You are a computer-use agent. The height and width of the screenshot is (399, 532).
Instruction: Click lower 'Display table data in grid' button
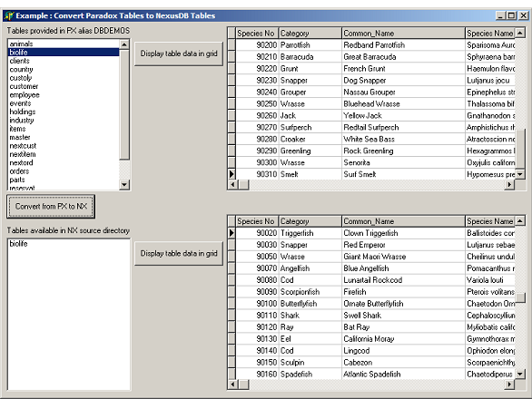(179, 253)
